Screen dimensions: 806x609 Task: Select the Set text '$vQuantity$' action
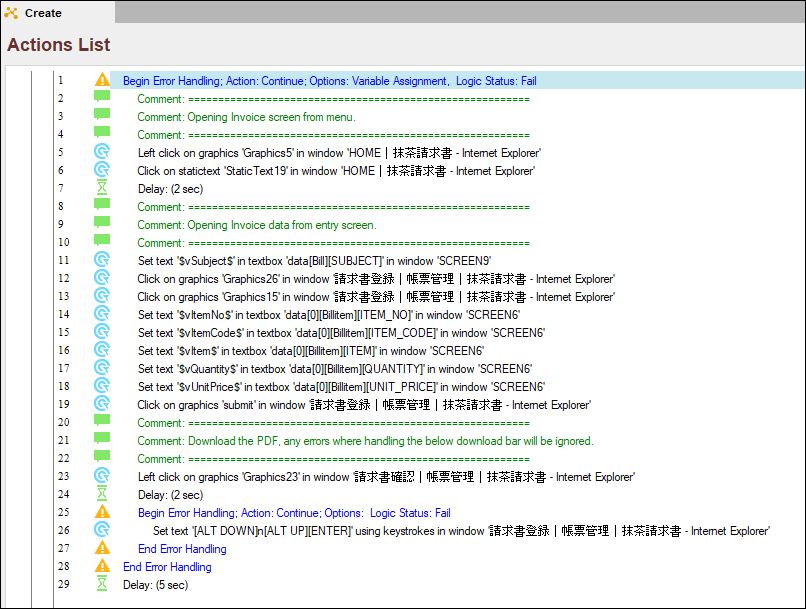[335, 369]
